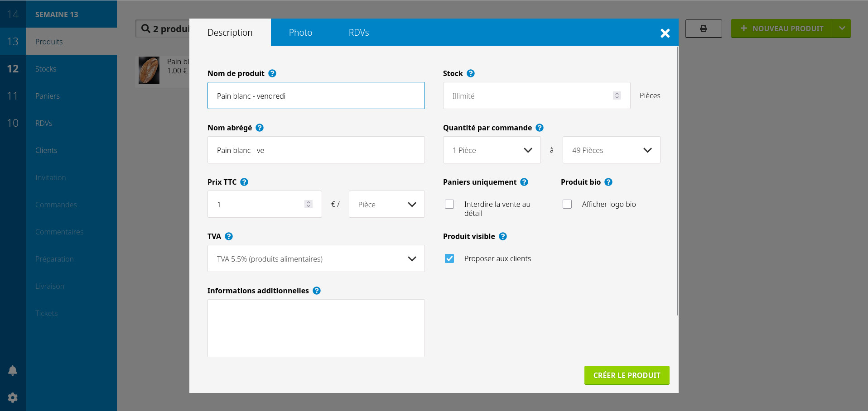Open notifications bell in sidebar
Image resolution: width=868 pixels, height=411 pixels.
(13, 371)
